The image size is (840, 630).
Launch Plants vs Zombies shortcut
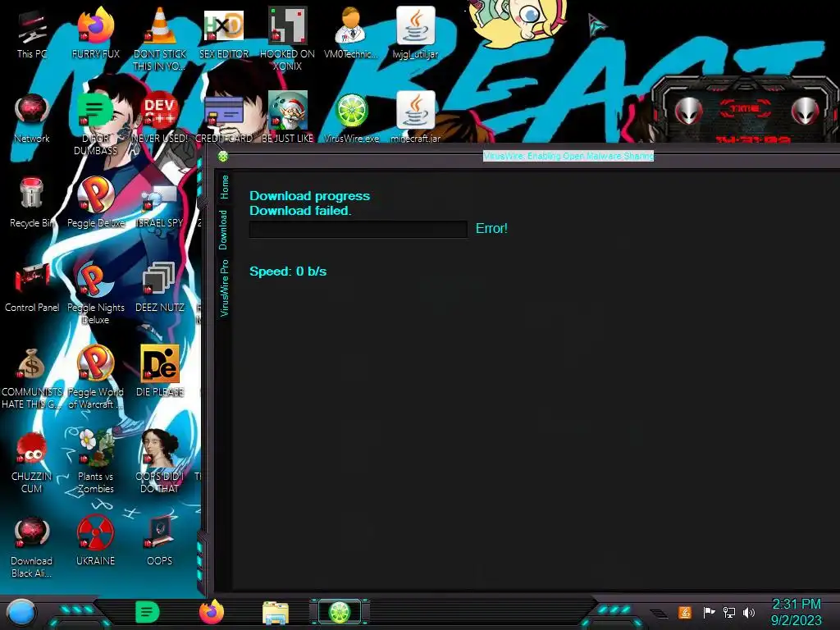(x=95, y=463)
